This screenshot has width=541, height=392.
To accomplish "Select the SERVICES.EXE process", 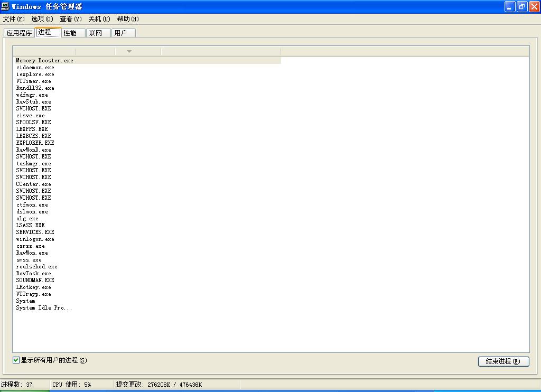I will (35, 232).
